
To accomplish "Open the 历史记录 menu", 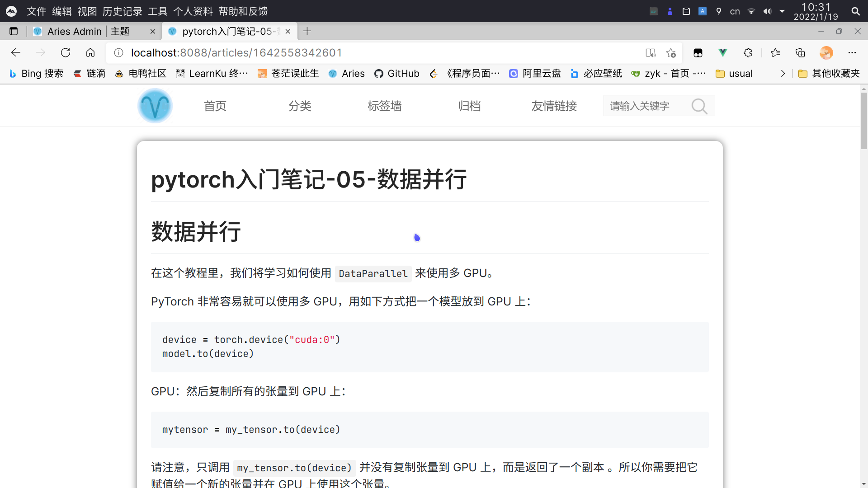I will [x=122, y=11].
